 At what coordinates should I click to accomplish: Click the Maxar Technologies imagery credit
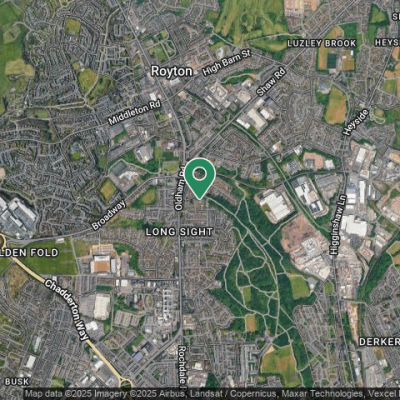pyautogui.click(x=321, y=394)
